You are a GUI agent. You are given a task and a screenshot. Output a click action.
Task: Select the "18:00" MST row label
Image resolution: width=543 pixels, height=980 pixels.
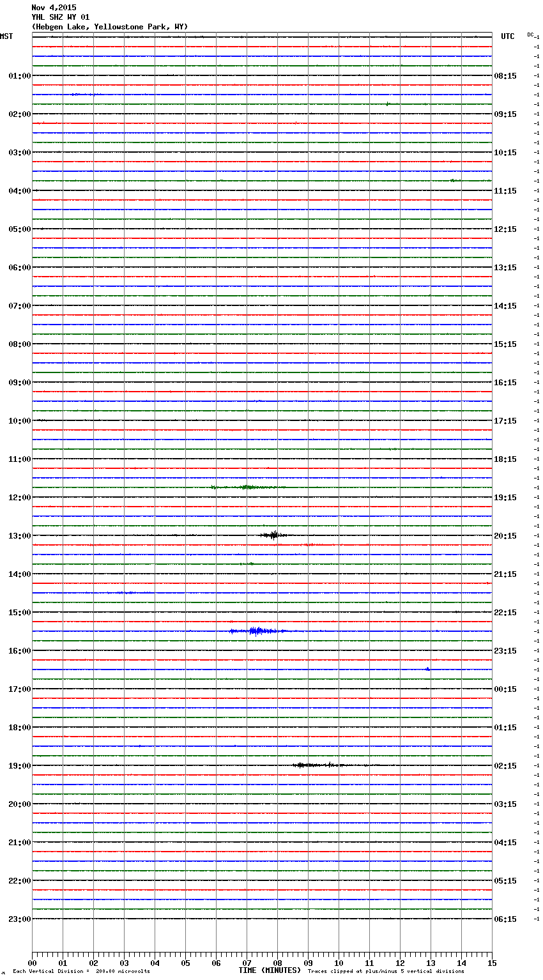tap(20, 728)
